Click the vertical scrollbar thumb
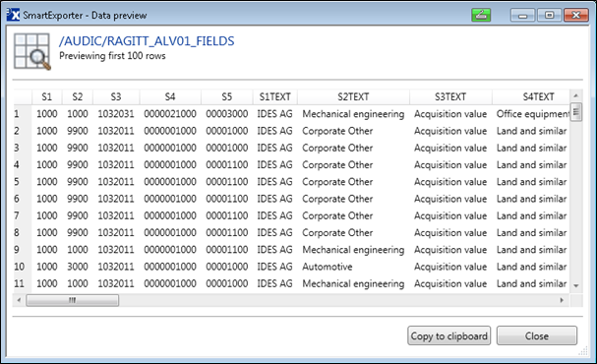 576,112
